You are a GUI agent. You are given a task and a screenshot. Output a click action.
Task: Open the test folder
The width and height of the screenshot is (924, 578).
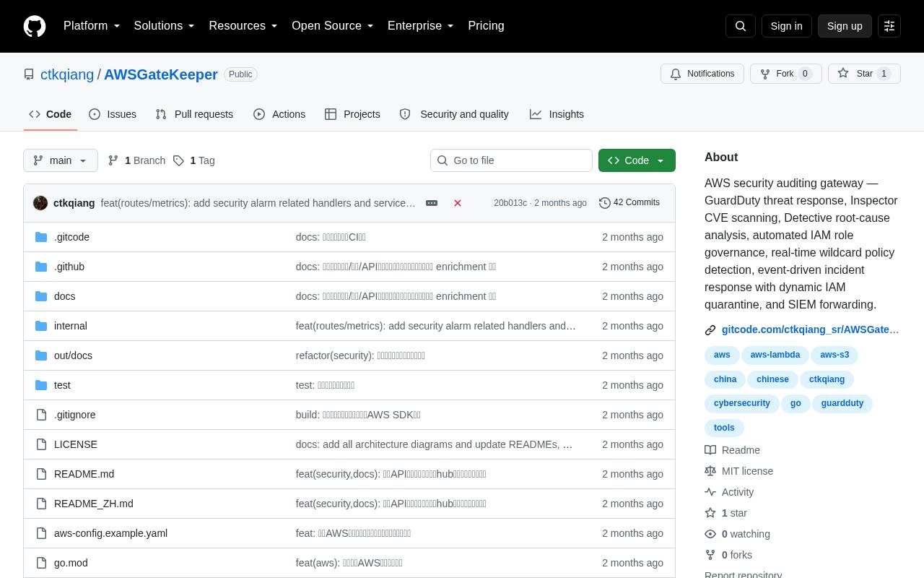point(62,385)
